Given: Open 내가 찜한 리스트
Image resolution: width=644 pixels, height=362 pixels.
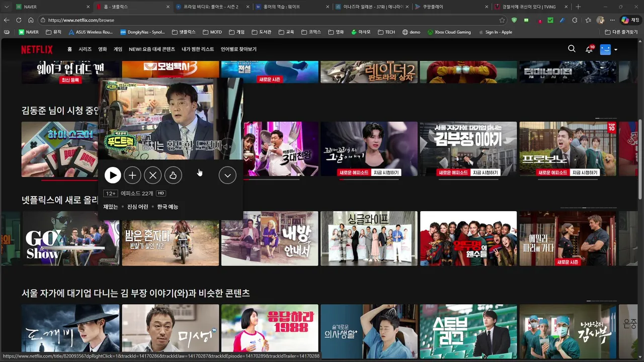Looking at the screenshot, I should click(x=198, y=49).
